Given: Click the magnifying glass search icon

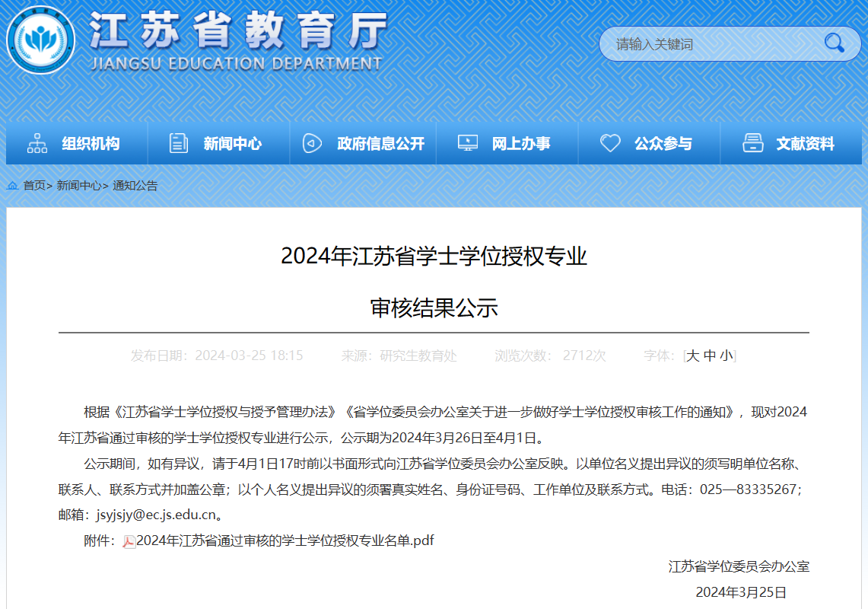Looking at the screenshot, I should 834,43.
